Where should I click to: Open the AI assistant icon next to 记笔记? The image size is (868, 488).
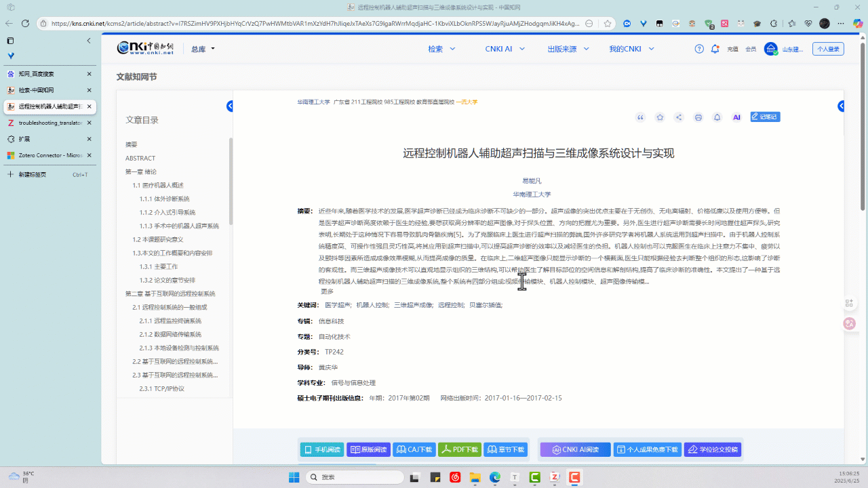click(736, 117)
